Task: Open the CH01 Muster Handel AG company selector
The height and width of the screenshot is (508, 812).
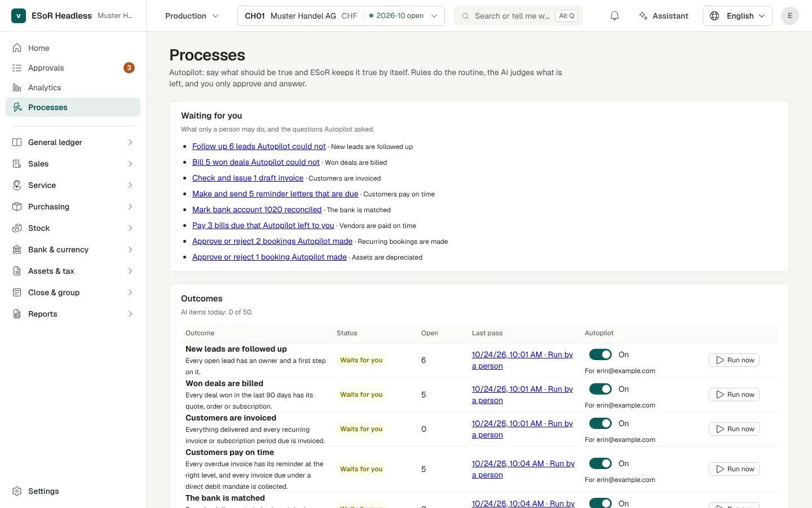Action: point(341,16)
